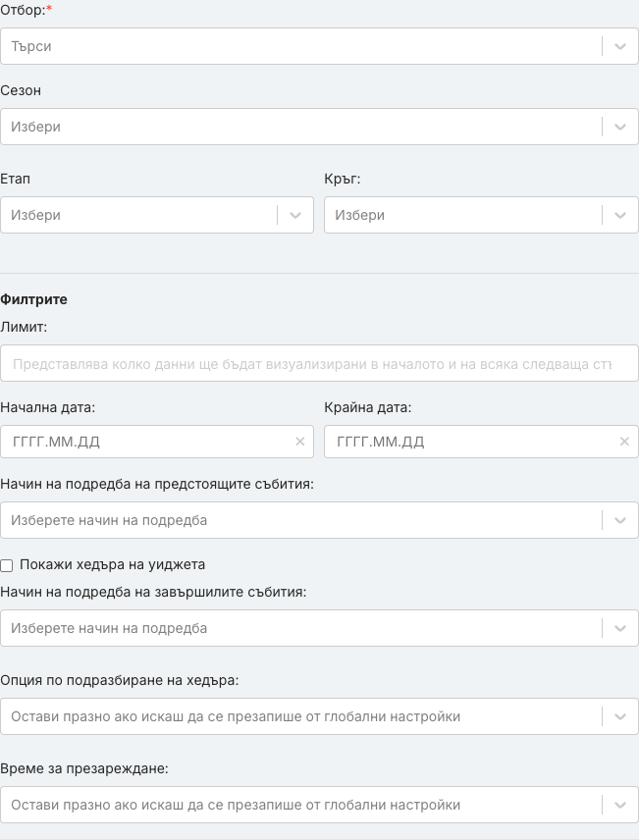Click chevron for finished events sort order

[620, 628]
